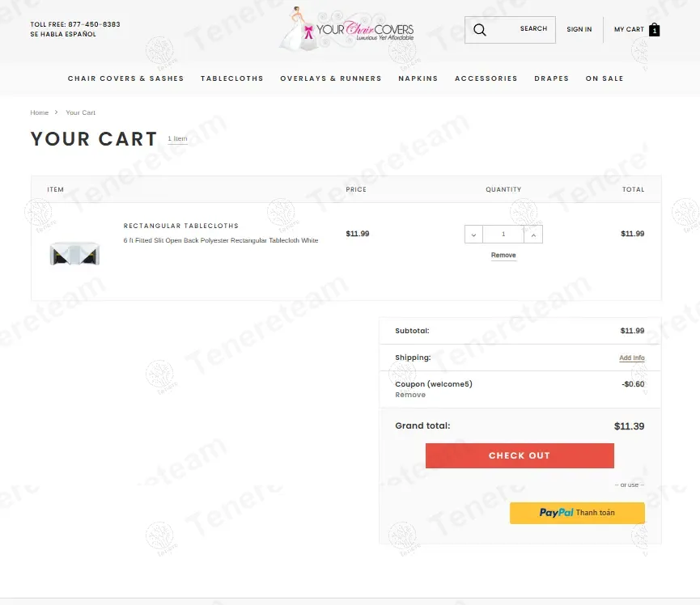700x605 pixels.
Task: Pay with the yellow PayPal button
Action: [577, 513]
